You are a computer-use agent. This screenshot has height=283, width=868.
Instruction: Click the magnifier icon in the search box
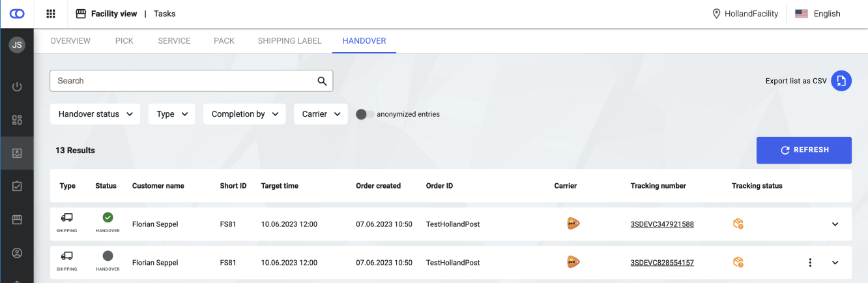[321, 81]
